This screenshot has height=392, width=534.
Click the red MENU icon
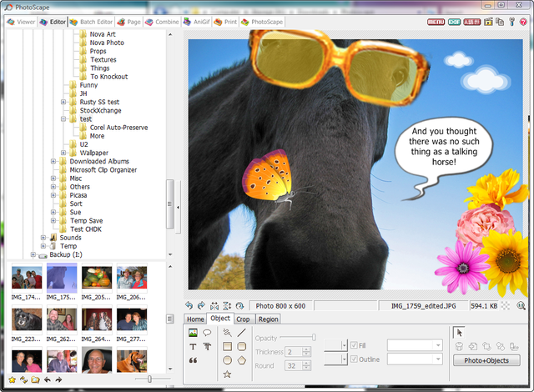click(436, 22)
